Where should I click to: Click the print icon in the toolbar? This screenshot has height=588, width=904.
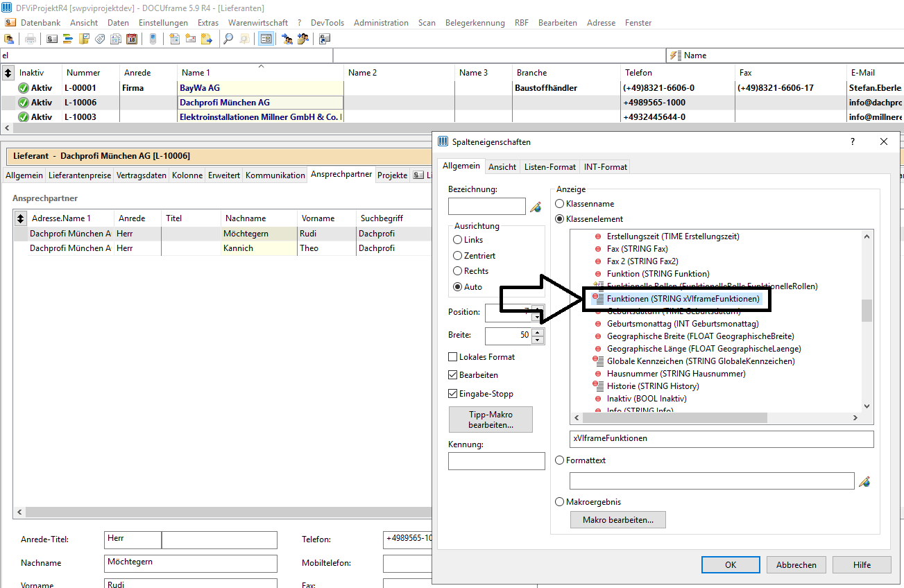coord(31,39)
